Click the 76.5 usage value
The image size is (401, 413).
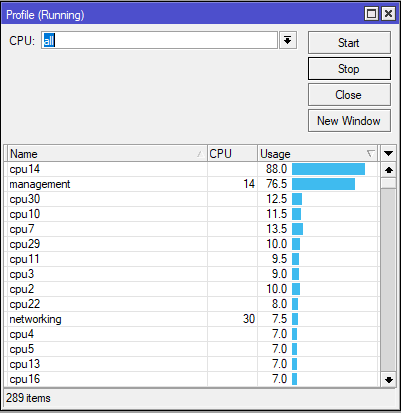276,184
